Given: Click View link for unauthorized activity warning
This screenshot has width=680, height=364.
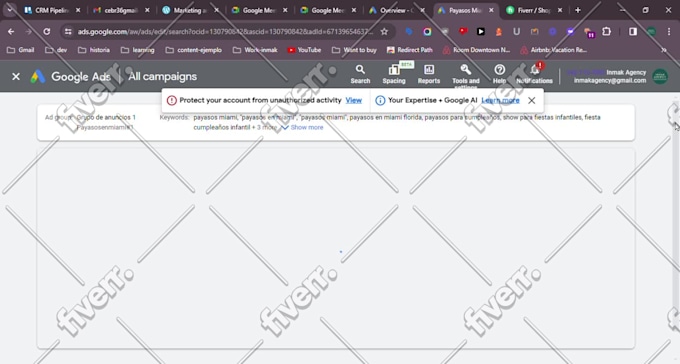Looking at the screenshot, I should pyautogui.click(x=353, y=100).
